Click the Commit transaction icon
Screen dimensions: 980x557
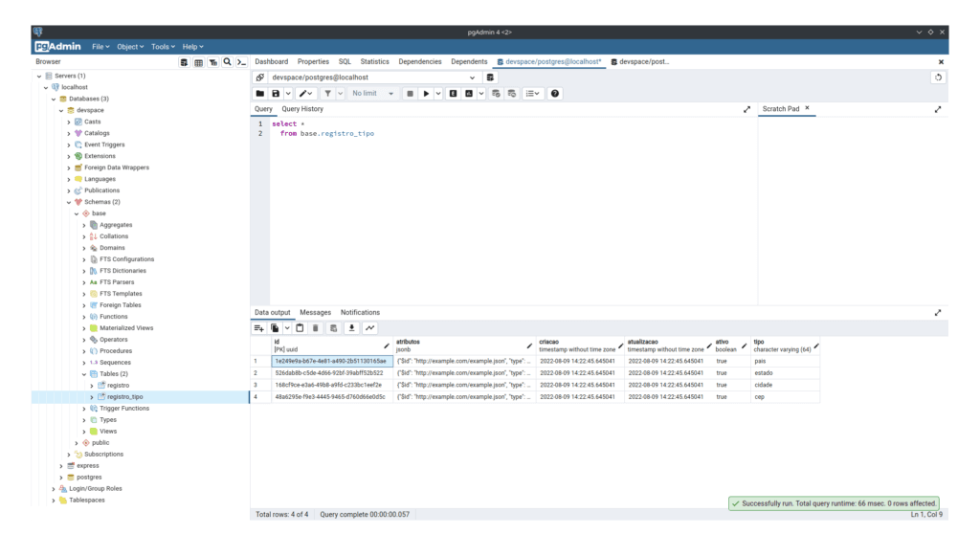click(496, 94)
